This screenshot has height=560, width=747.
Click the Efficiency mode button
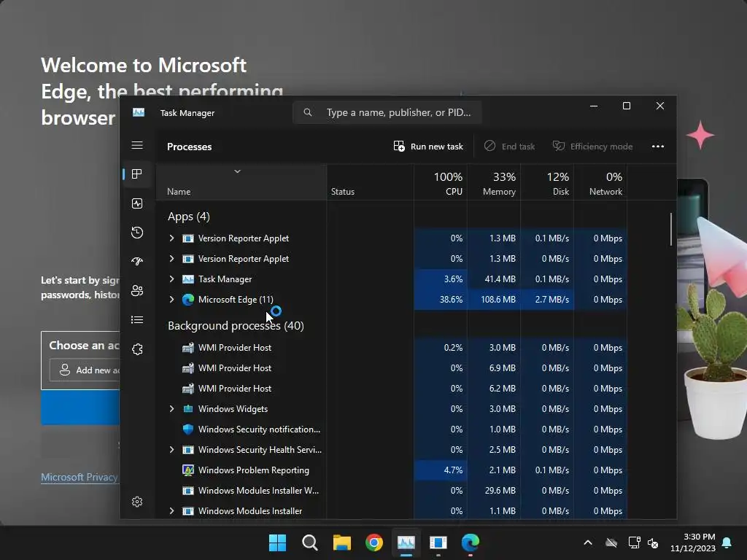(x=592, y=146)
